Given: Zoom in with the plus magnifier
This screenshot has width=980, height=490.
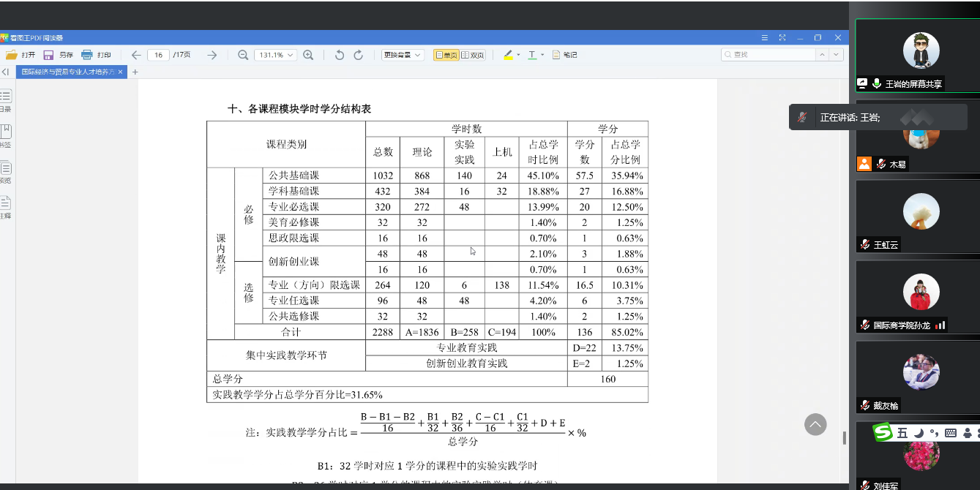Looking at the screenshot, I should coord(308,55).
